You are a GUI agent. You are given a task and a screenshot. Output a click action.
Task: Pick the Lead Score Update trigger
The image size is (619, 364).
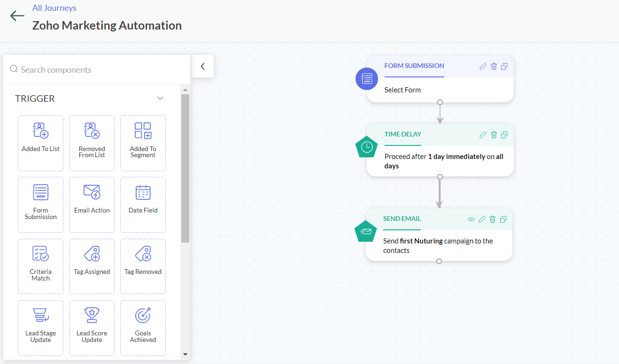pyautogui.click(x=92, y=327)
